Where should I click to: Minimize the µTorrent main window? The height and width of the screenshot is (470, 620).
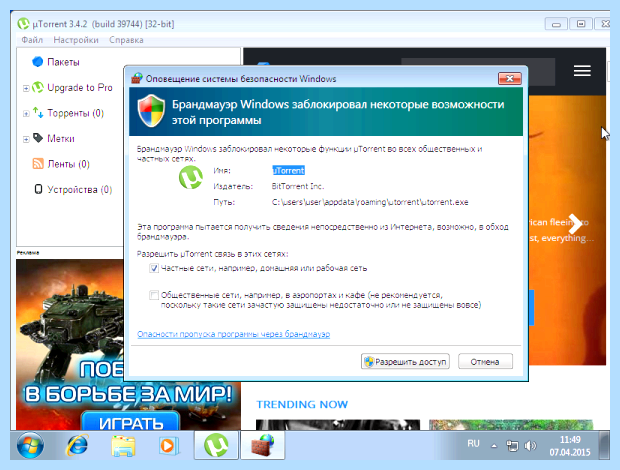pos(556,24)
